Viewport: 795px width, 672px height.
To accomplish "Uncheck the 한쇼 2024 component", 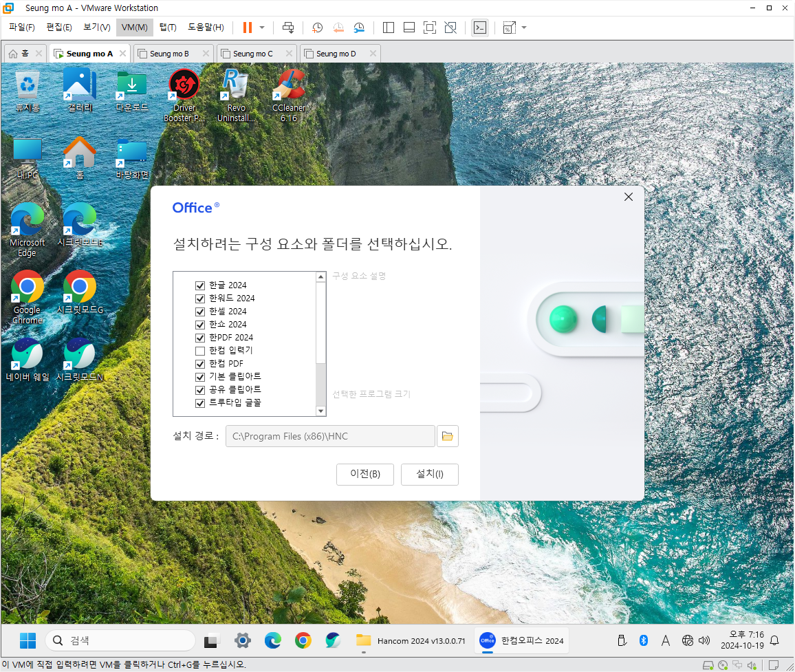I will coord(200,325).
